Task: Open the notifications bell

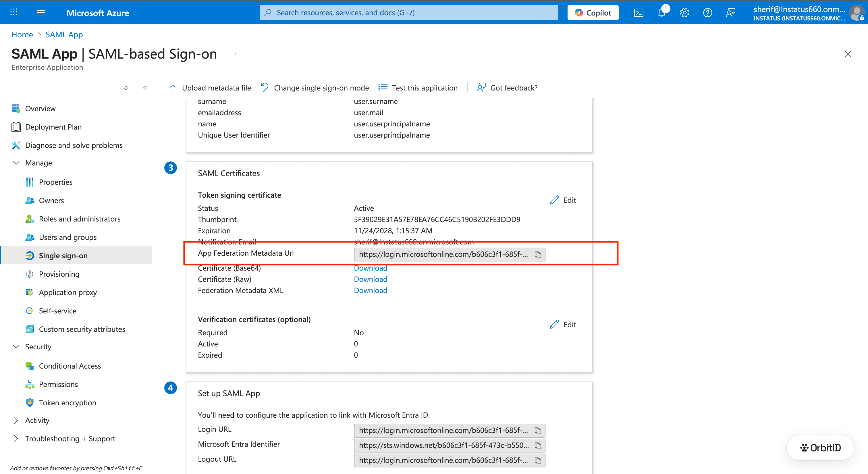Action: pyautogui.click(x=662, y=13)
